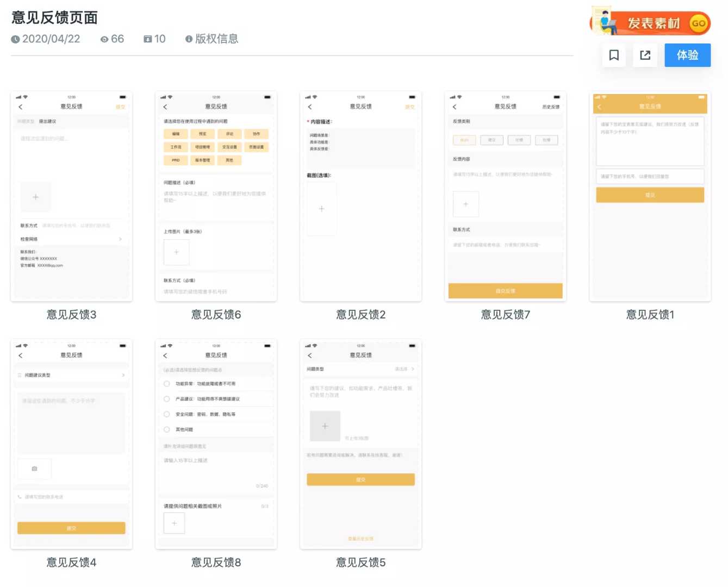Click the bookmark icon to save page
728x587 pixels.
(x=614, y=55)
